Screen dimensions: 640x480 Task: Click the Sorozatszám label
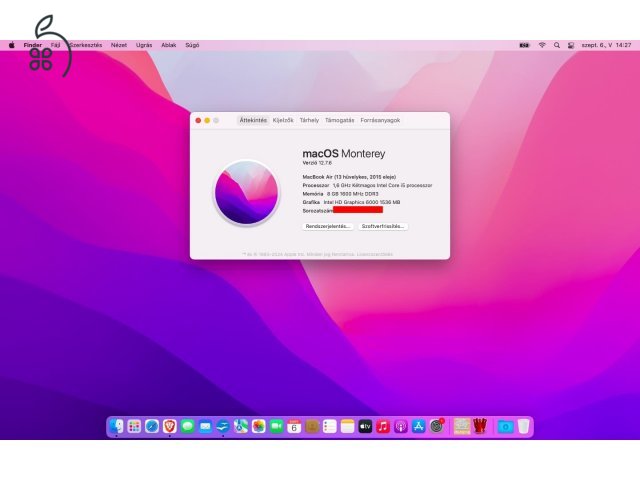click(318, 211)
